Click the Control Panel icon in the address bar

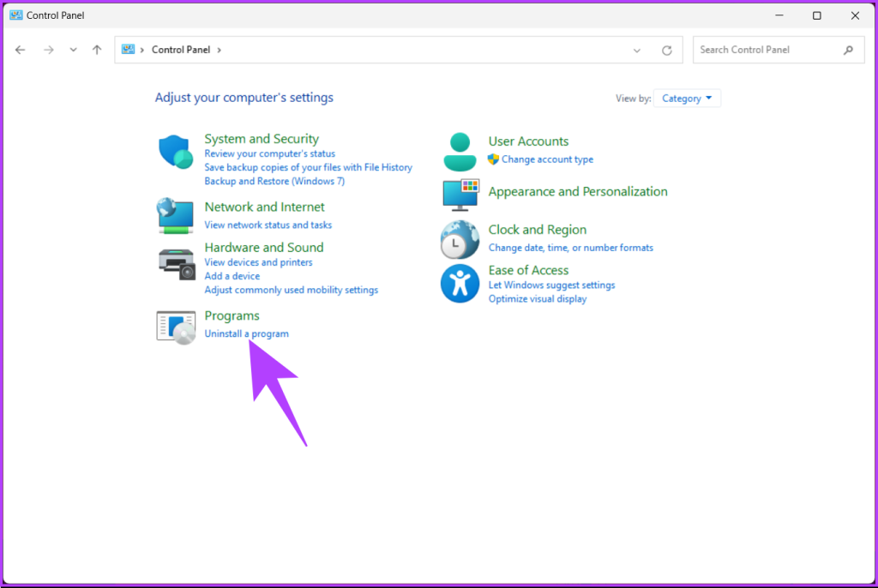pyautogui.click(x=130, y=49)
